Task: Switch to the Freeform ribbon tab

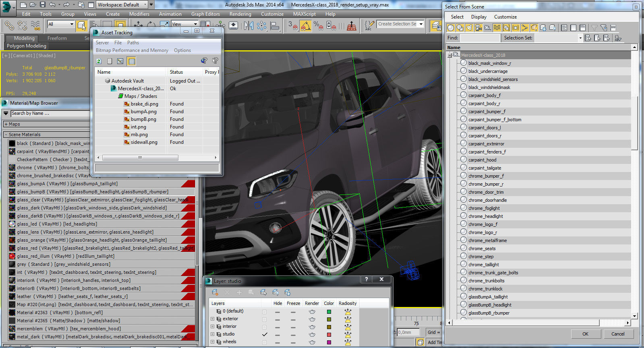Action: [x=57, y=38]
